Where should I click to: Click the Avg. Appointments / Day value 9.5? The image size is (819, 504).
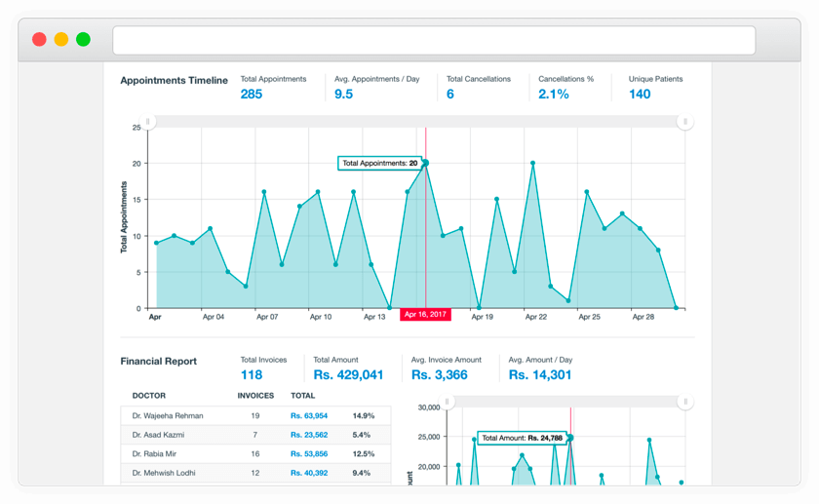pos(343,94)
